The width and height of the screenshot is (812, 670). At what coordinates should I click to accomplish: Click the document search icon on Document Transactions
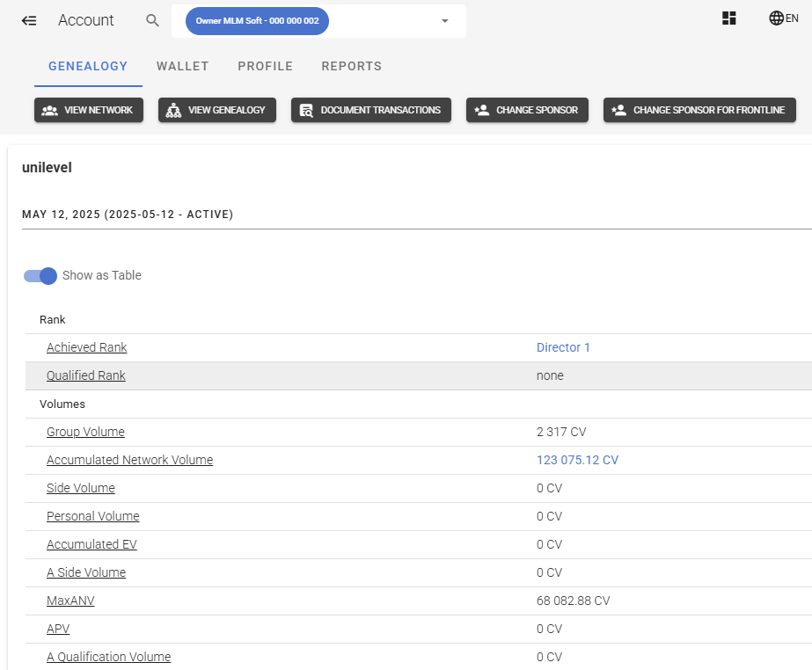coord(306,110)
